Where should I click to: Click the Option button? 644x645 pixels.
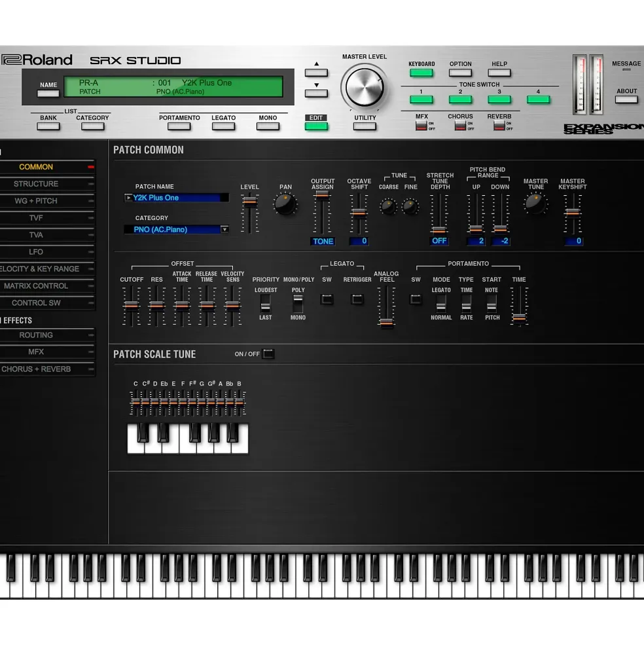click(x=460, y=73)
